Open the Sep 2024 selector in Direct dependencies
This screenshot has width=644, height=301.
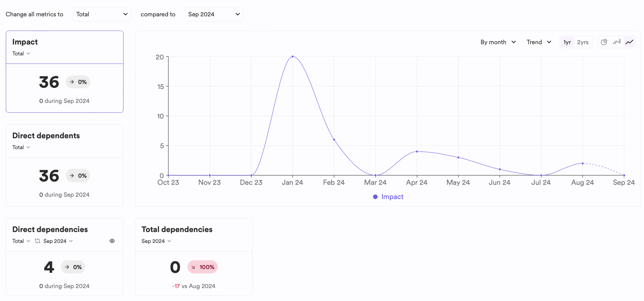[x=58, y=241]
